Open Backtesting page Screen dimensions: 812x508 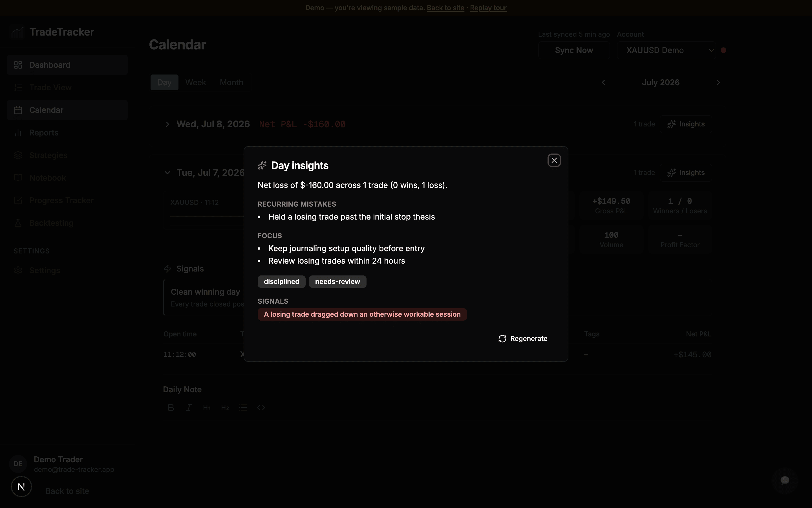[x=67, y=223]
